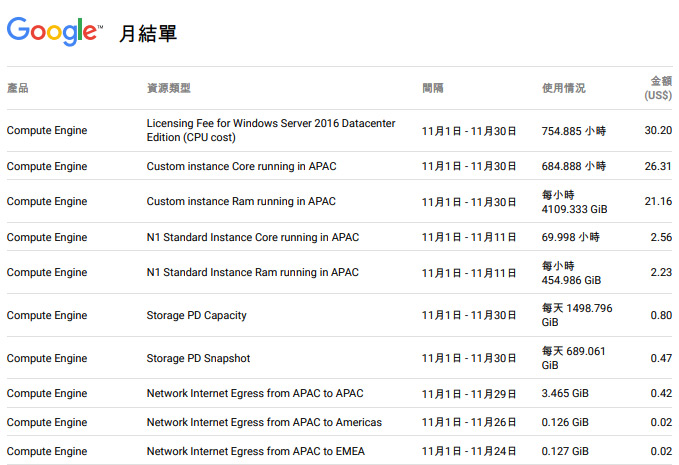Click the 21.16 amount
679x465 pixels.
[x=658, y=201]
